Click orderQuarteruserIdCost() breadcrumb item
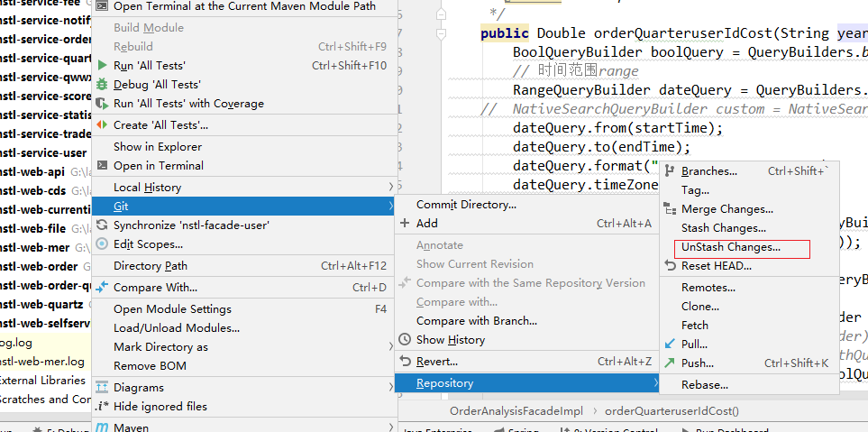The image size is (868, 432). coord(672,410)
